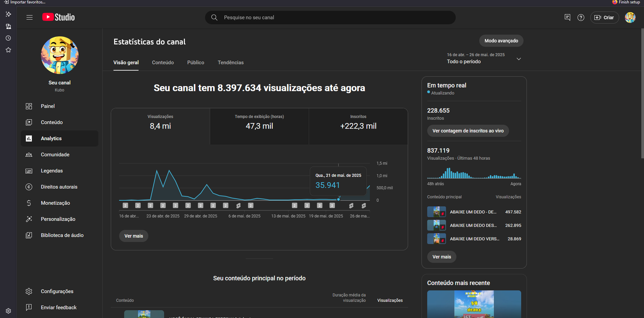Click Ver contagem de inscritos ao vivo
The width and height of the screenshot is (644, 318).
(x=468, y=131)
